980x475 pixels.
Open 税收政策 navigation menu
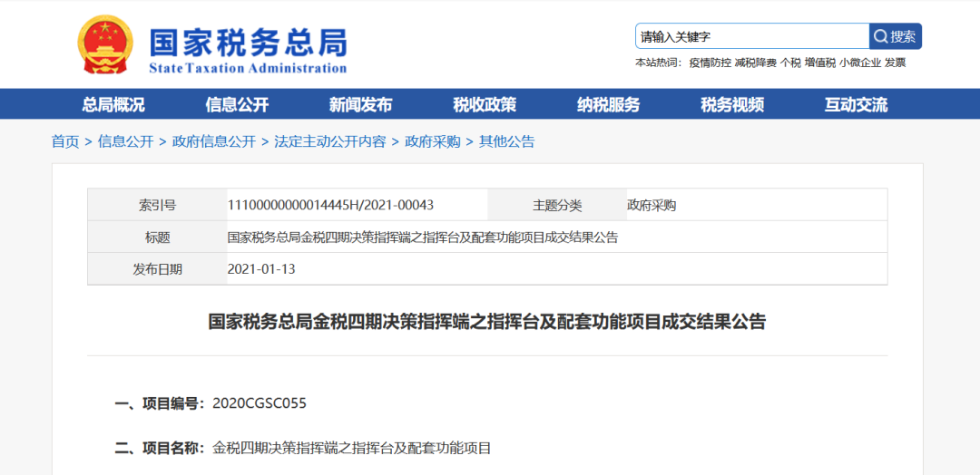(x=485, y=105)
